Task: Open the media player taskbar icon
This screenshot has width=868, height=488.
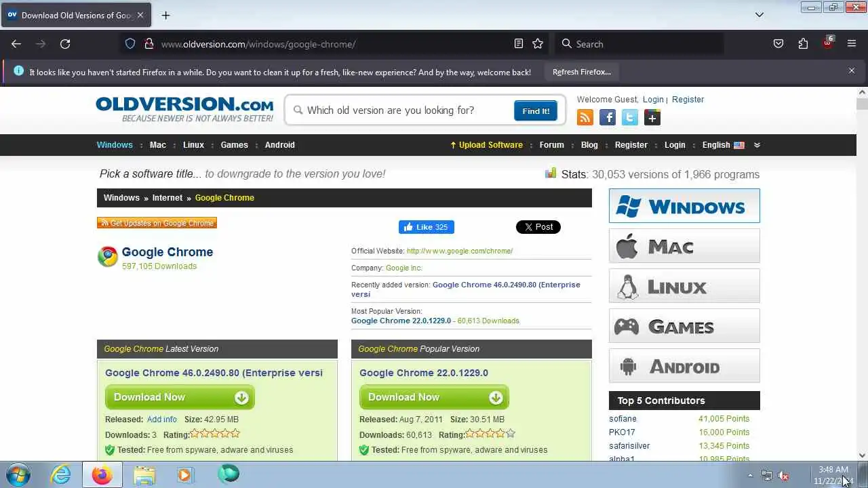Action: [184, 474]
